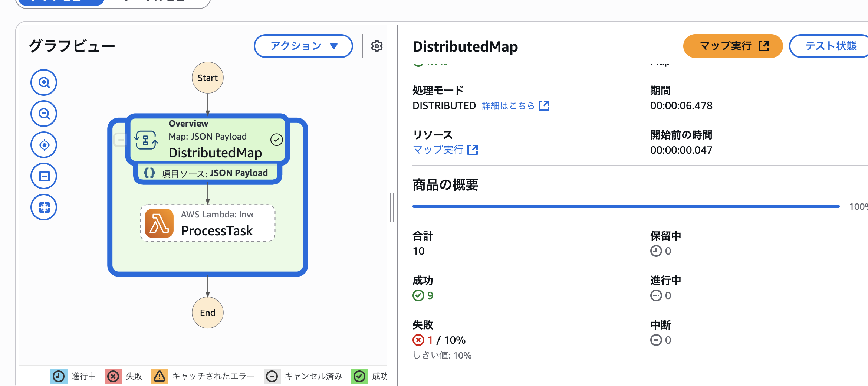Select the Start node
The width and height of the screenshot is (868, 386).
(x=208, y=78)
